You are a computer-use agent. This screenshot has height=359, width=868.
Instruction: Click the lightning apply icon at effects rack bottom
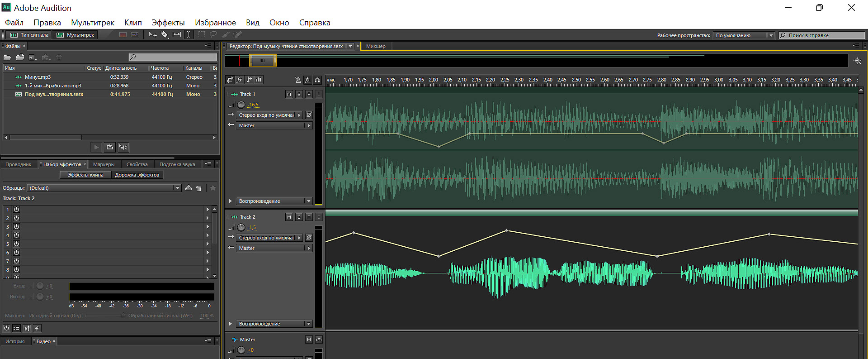point(37,328)
